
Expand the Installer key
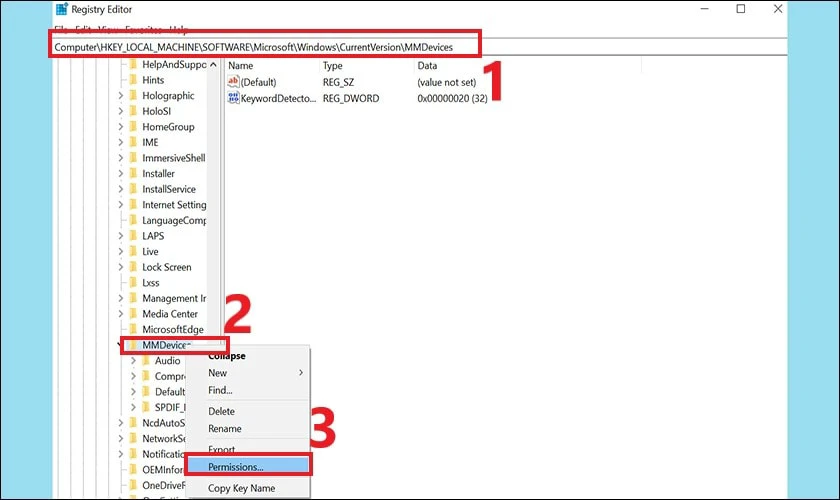(x=121, y=173)
